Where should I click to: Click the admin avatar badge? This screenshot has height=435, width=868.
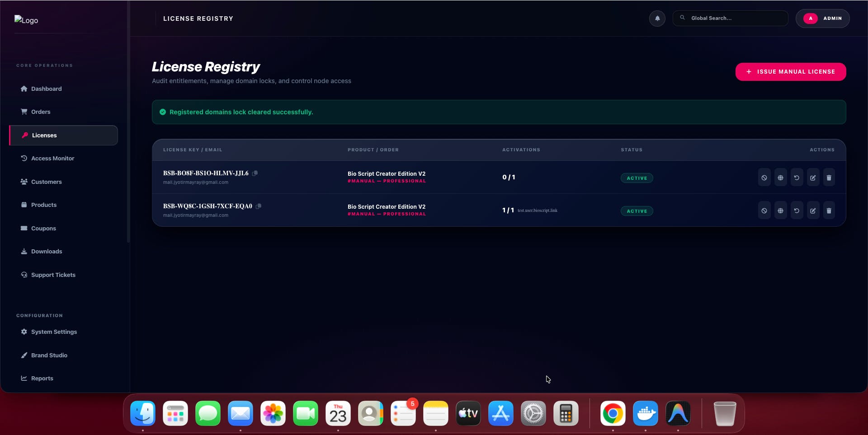click(x=811, y=19)
